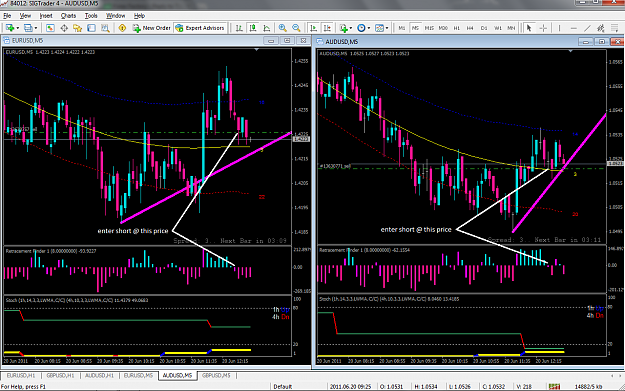Select the cursor arrow tool

[529, 28]
